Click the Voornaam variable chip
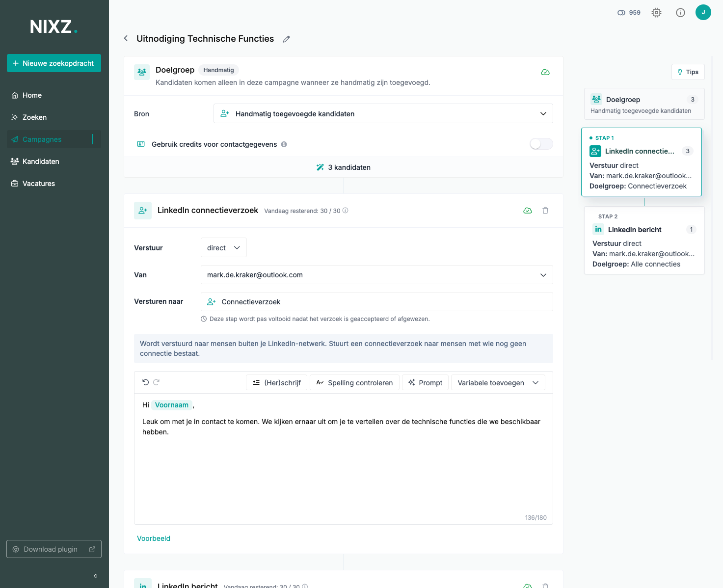 pyautogui.click(x=172, y=405)
